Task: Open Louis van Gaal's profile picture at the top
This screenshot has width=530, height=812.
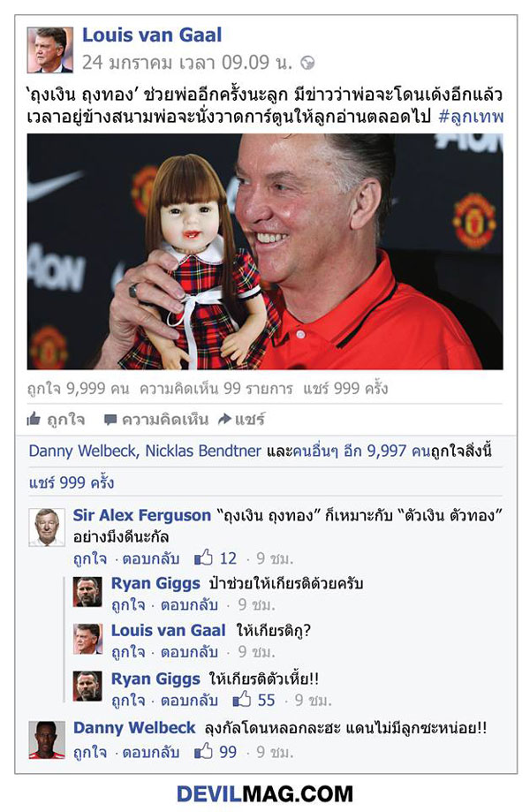Action: pos(50,50)
